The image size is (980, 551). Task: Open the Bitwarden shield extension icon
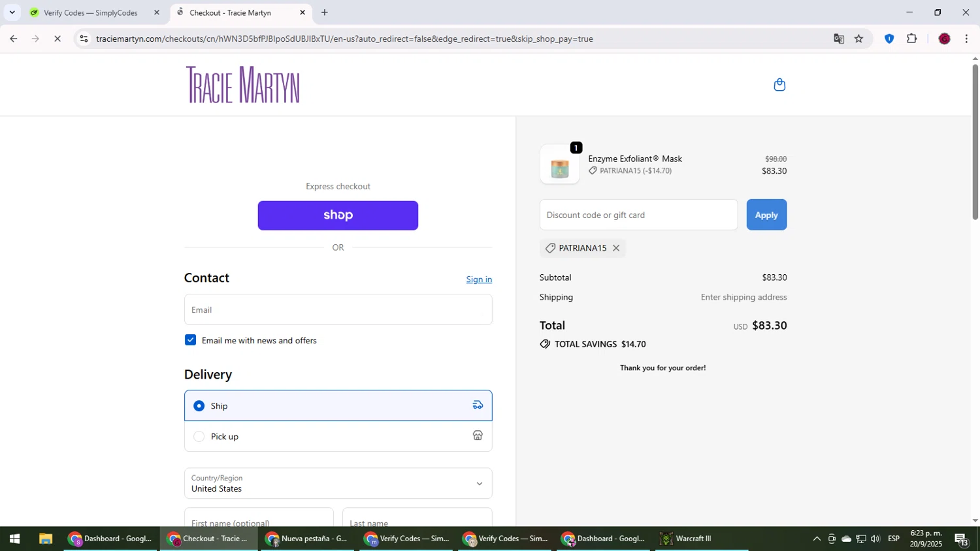pyautogui.click(x=889, y=39)
